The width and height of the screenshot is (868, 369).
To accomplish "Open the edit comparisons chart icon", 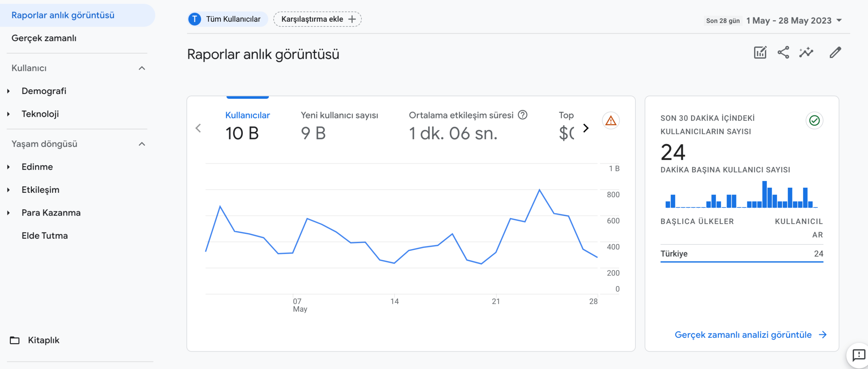I will 760,53.
